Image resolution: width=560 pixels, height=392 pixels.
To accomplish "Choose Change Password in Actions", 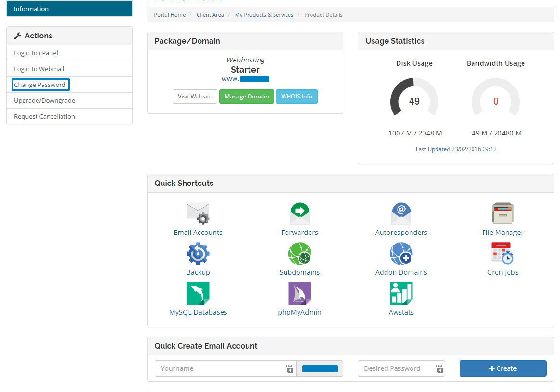I will tap(69, 85).
